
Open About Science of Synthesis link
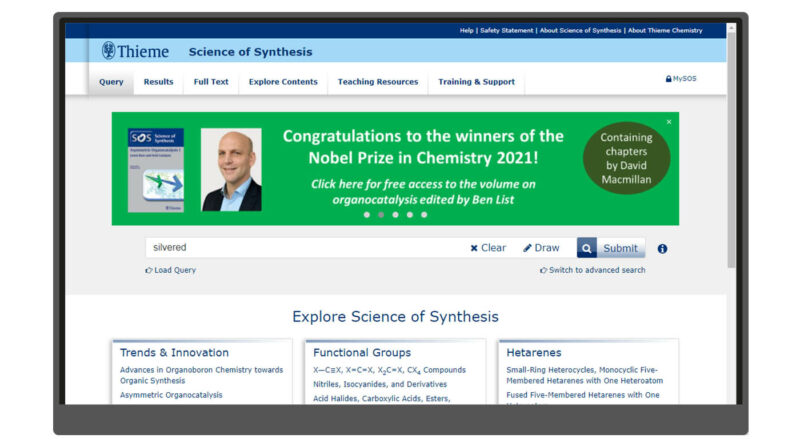581,31
